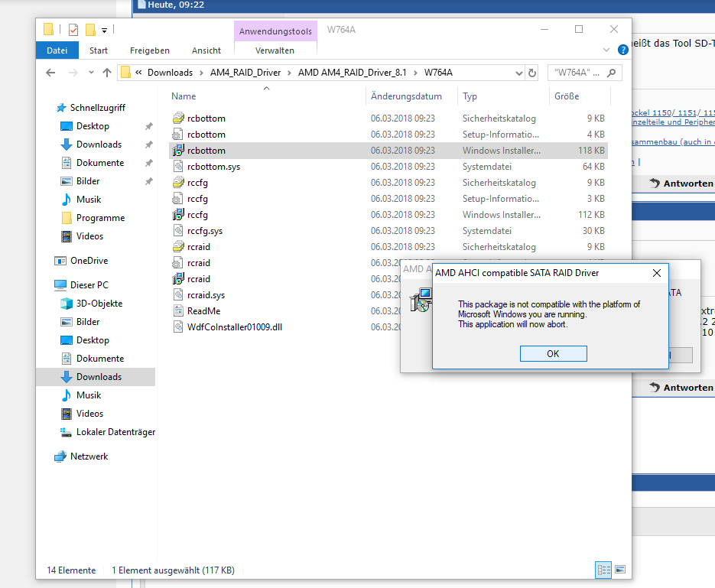Screen dimensions: 715x588
Task: Open the Datei tab in Explorer
Action: click(x=57, y=50)
